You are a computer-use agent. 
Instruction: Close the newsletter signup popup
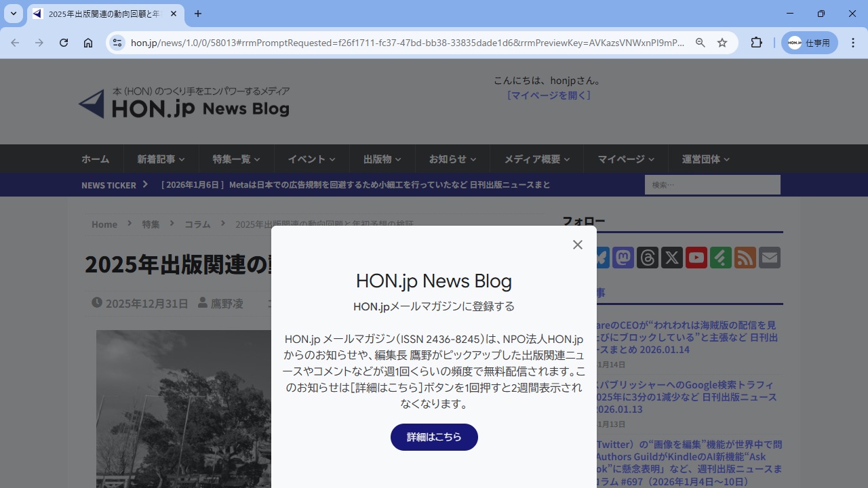click(x=577, y=245)
